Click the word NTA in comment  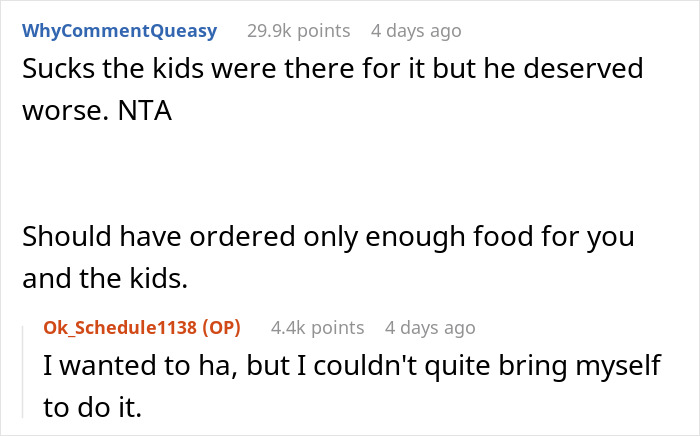click(145, 111)
